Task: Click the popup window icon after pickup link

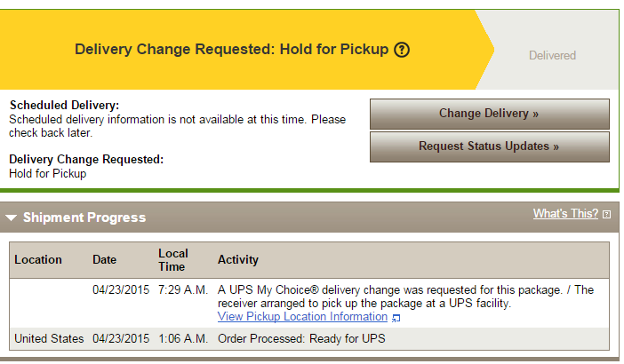Action: 396,318
